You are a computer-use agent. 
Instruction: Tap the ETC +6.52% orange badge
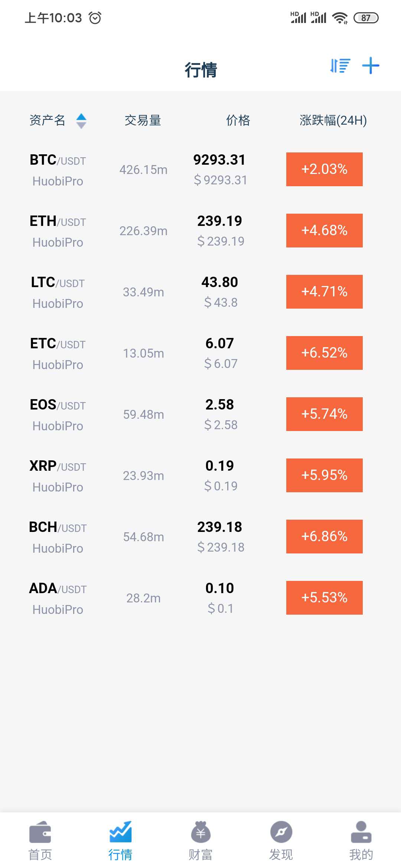coord(325,353)
